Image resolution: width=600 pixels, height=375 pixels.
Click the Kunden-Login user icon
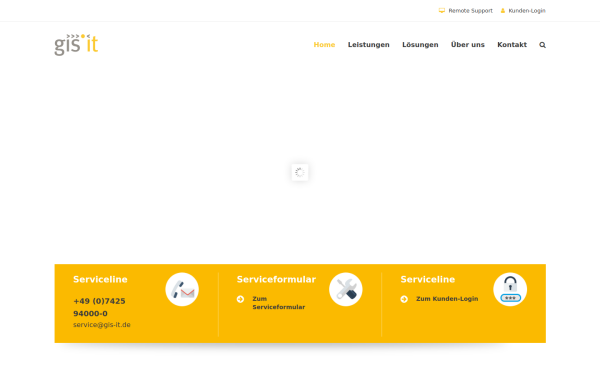pos(503,11)
